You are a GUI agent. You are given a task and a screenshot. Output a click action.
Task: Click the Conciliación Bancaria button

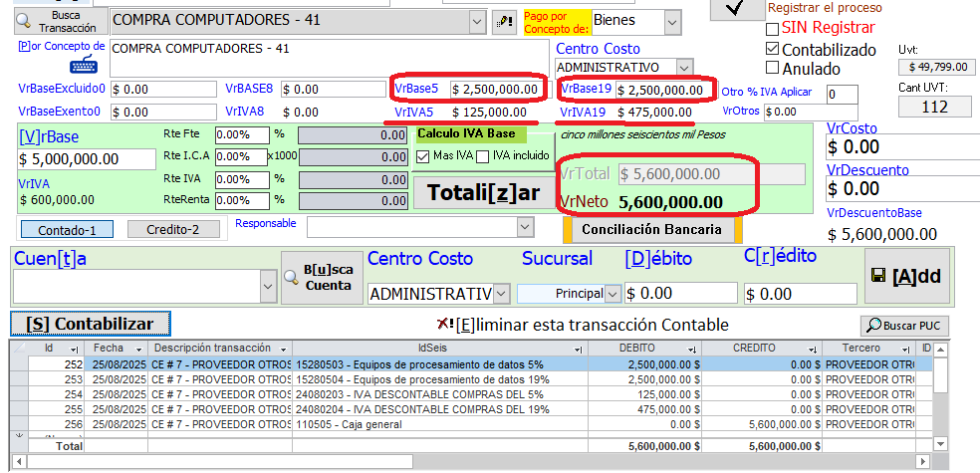(652, 228)
